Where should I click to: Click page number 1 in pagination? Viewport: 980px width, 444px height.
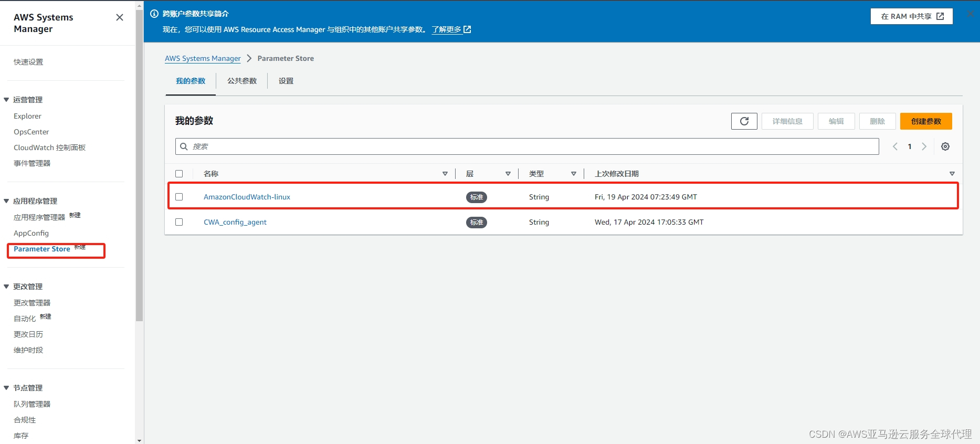pos(910,146)
